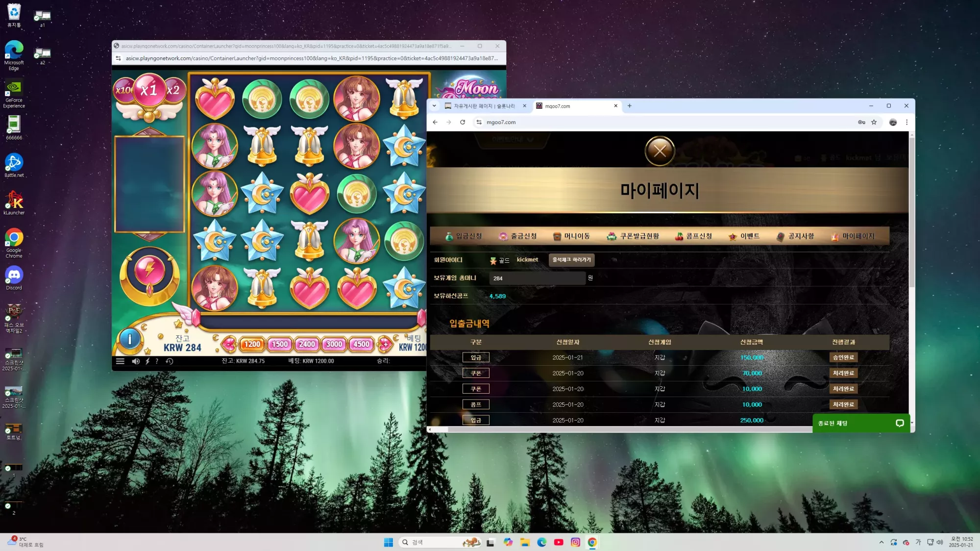This screenshot has width=980, height=551.
Task: Open the Chrome profile avatar
Action: [x=893, y=122]
